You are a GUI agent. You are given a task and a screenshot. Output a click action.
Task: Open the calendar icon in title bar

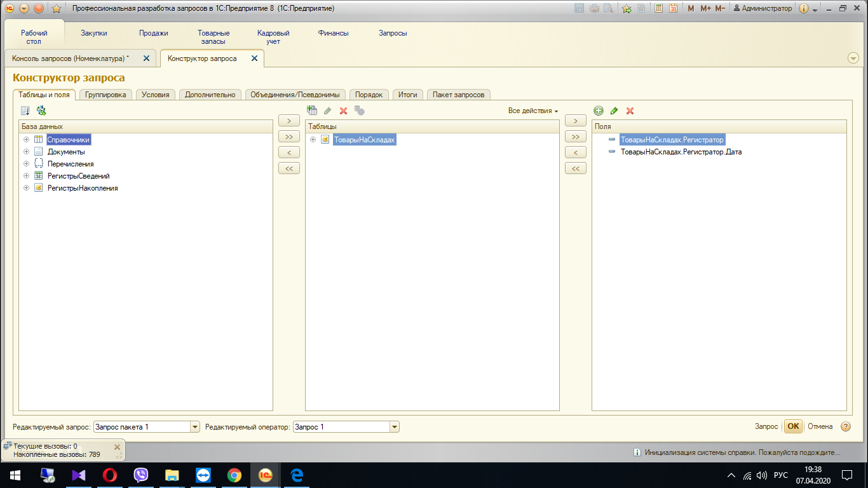673,8
